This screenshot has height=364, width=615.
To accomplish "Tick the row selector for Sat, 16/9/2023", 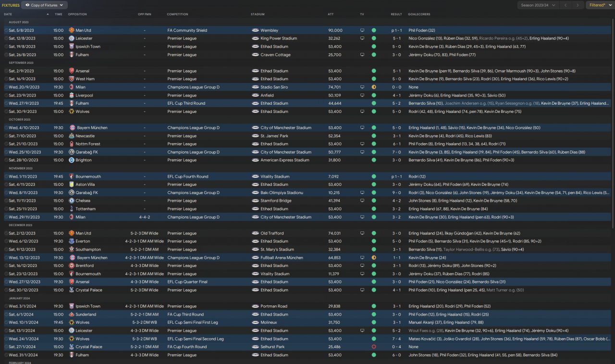I will click(6, 79).
